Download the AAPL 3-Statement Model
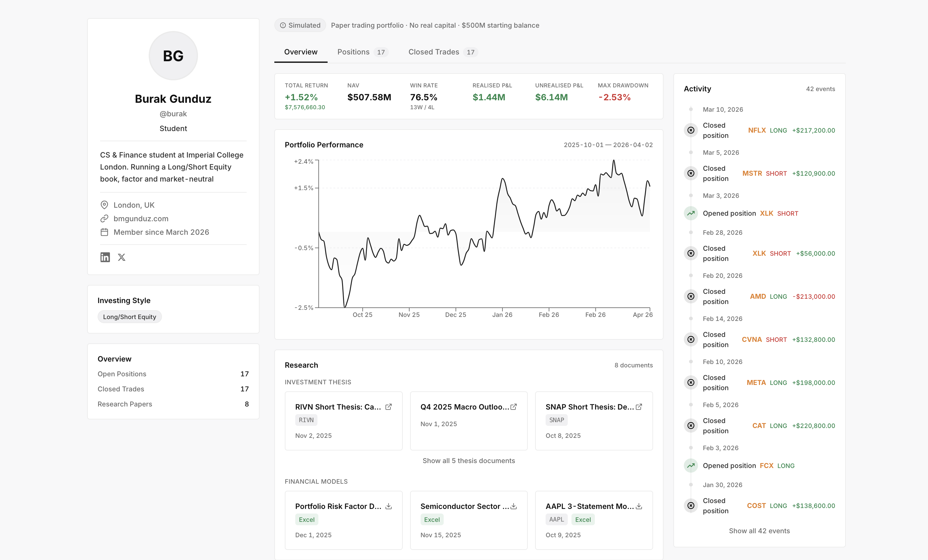Viewport: 928px width, 560px height. pos(639,506)
